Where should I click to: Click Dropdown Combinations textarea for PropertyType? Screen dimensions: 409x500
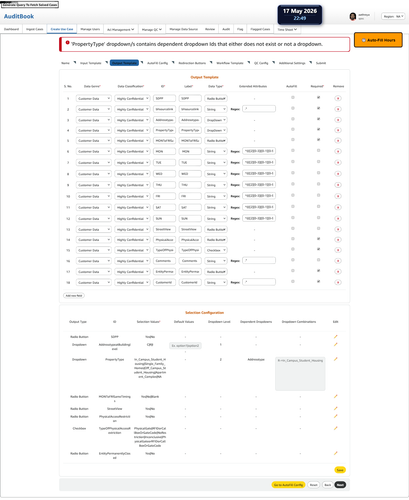tap(300, 374)
